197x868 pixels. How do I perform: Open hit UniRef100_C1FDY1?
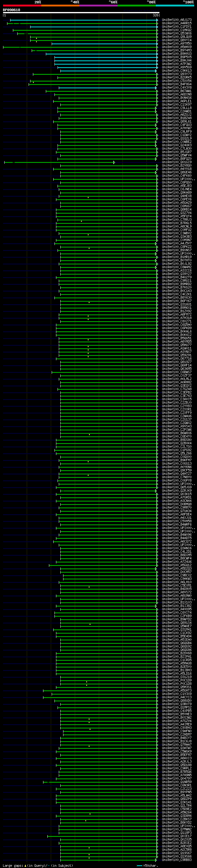[176, 26]
